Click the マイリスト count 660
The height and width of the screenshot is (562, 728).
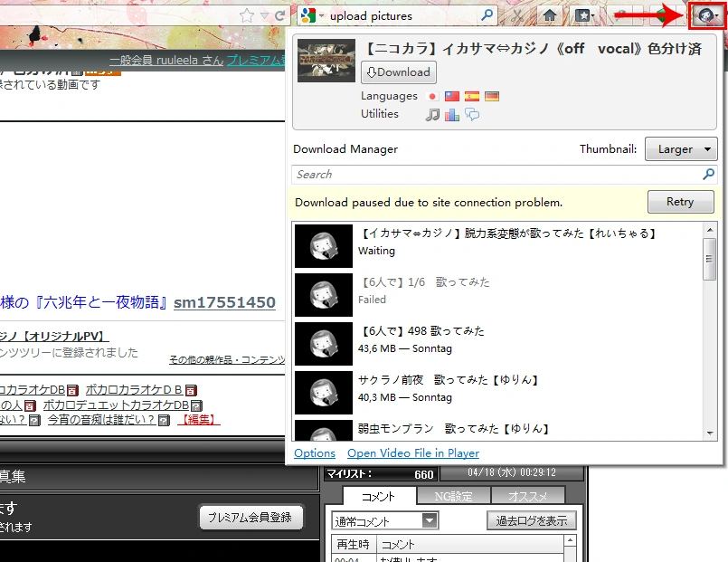[x=423, y=474]
